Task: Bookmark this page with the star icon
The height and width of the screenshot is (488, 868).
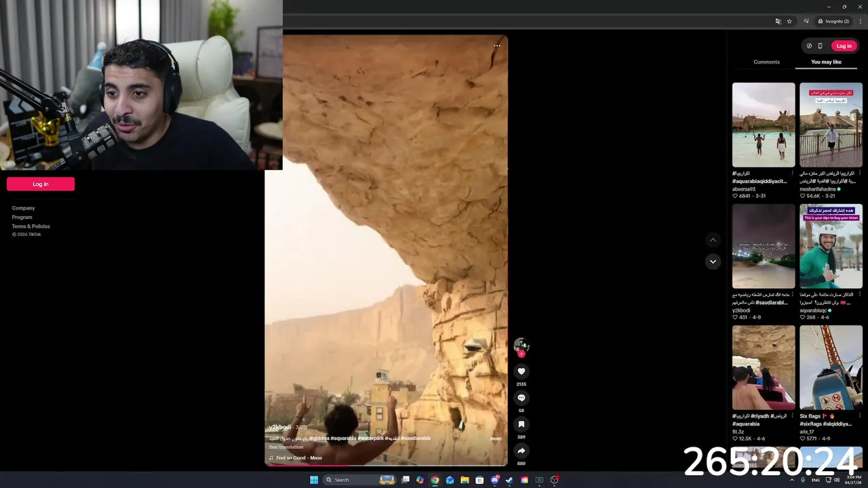Action: [789, 22]
